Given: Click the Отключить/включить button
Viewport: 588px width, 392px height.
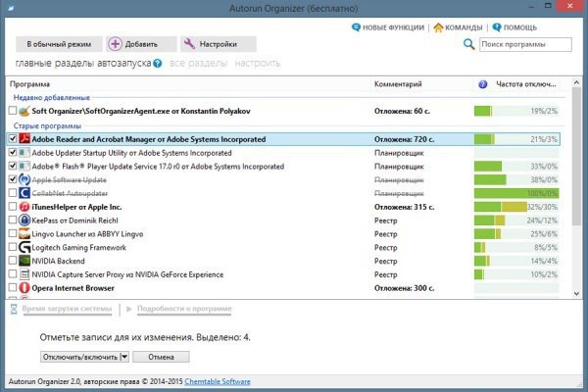Looking at the screenshot, I should (x=80, y=357).
